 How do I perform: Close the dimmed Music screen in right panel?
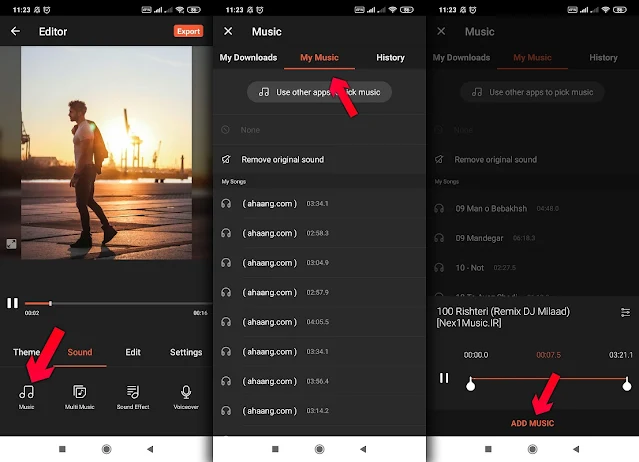(x=441, y=31)
